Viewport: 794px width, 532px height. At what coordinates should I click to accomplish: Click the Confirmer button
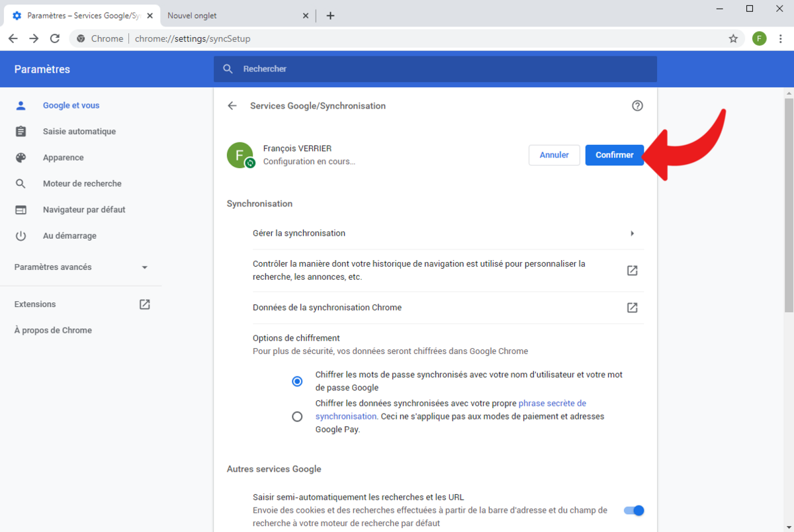[615, 155]
